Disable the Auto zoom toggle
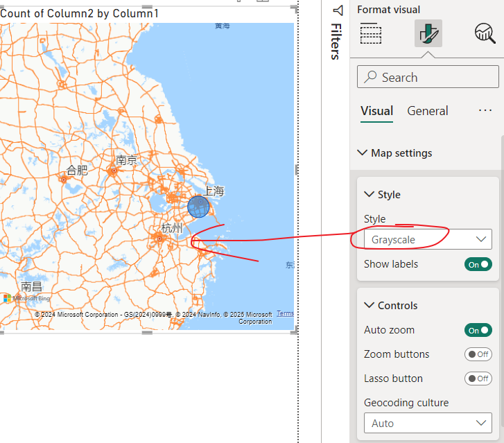This screenshot has width=504, height=443. [478, 330]
